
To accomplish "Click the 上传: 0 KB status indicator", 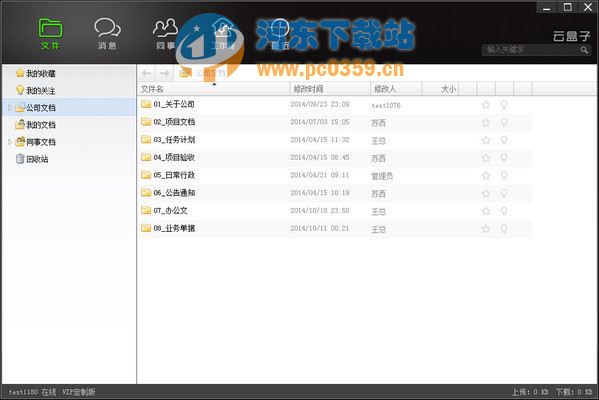I will [x=530, y=392].
